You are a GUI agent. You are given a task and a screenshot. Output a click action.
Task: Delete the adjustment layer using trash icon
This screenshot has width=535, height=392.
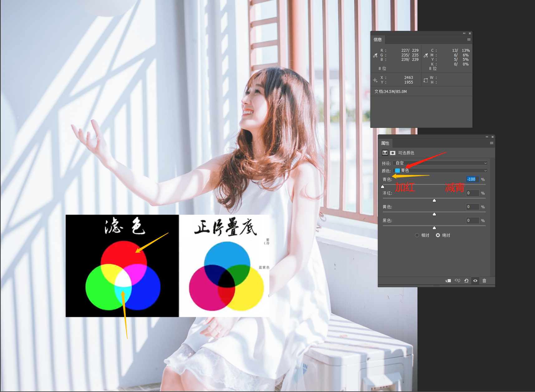coord(484,281)
